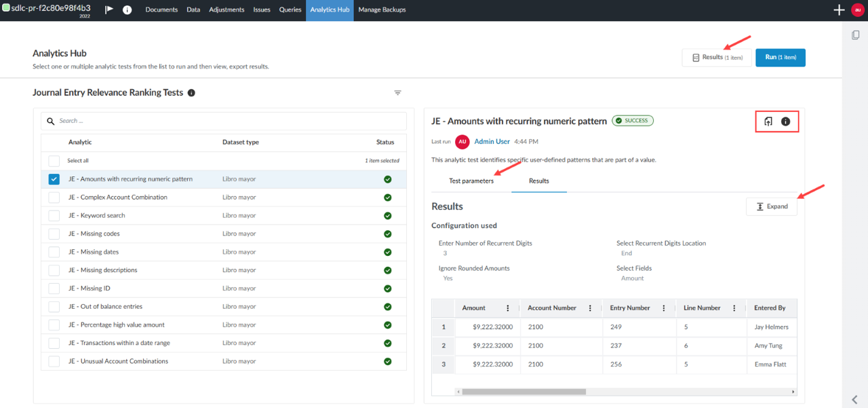Click the export results icon
868x408 pixels.
point(767,122)
